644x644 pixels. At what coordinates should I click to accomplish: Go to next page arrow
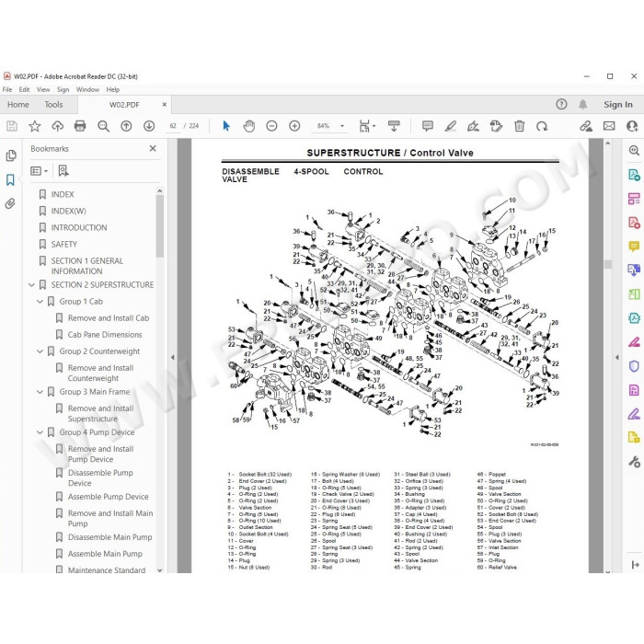149,126
